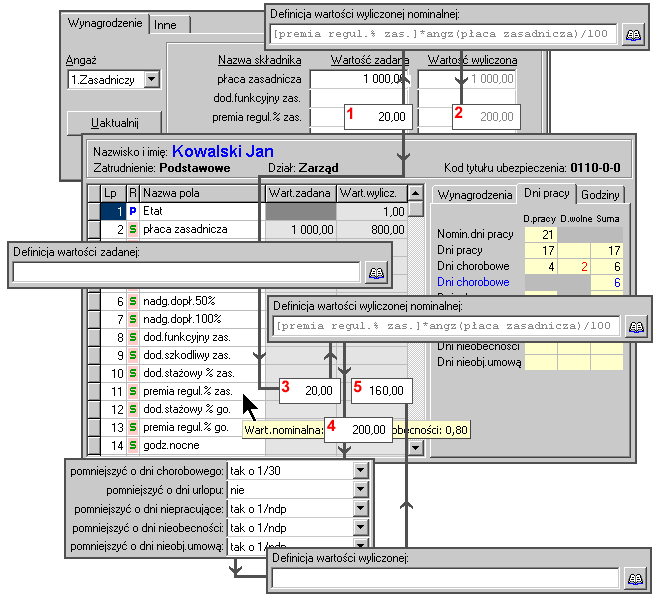Click the S icon in dod.stażowy % zas. row
Screen dimensions: 661x598
[133, 373]
